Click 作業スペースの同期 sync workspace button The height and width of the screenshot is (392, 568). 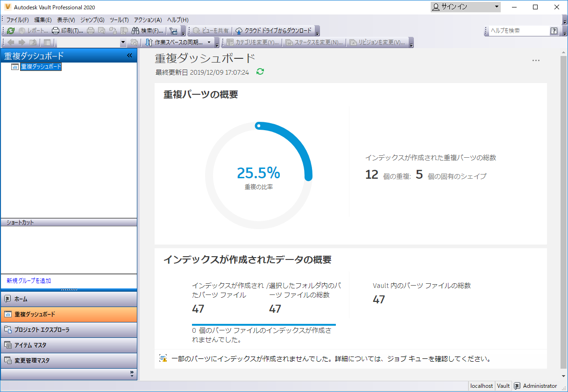pyautogui.click(x=174, y=42)
